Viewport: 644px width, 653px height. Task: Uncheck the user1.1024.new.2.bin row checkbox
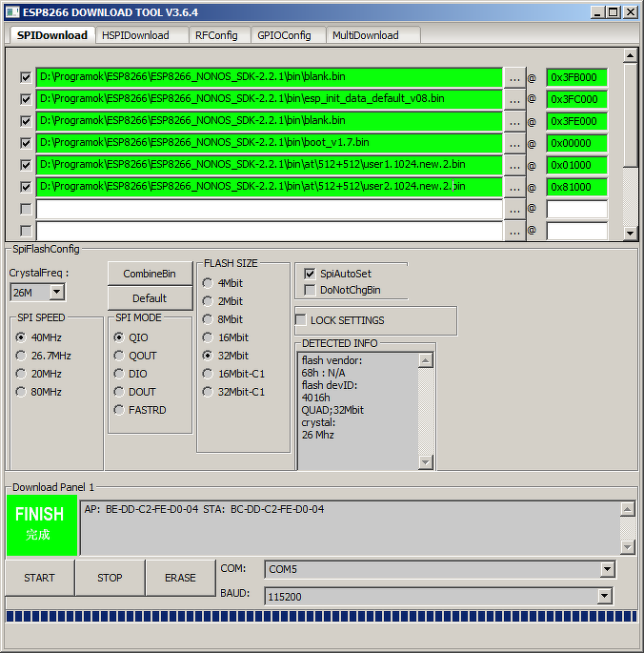pos(26,165)
